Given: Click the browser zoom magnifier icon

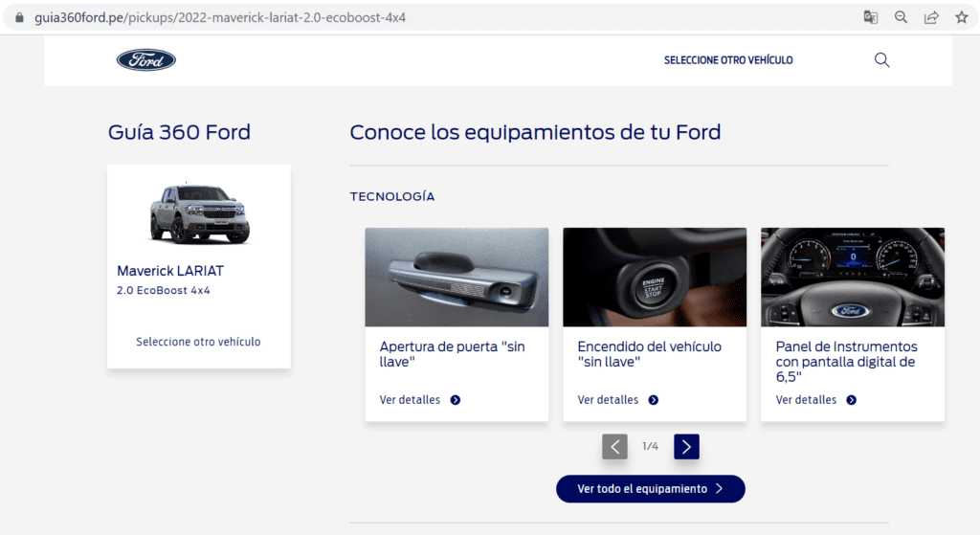Looking at the screenshot, I should (901, 17).
